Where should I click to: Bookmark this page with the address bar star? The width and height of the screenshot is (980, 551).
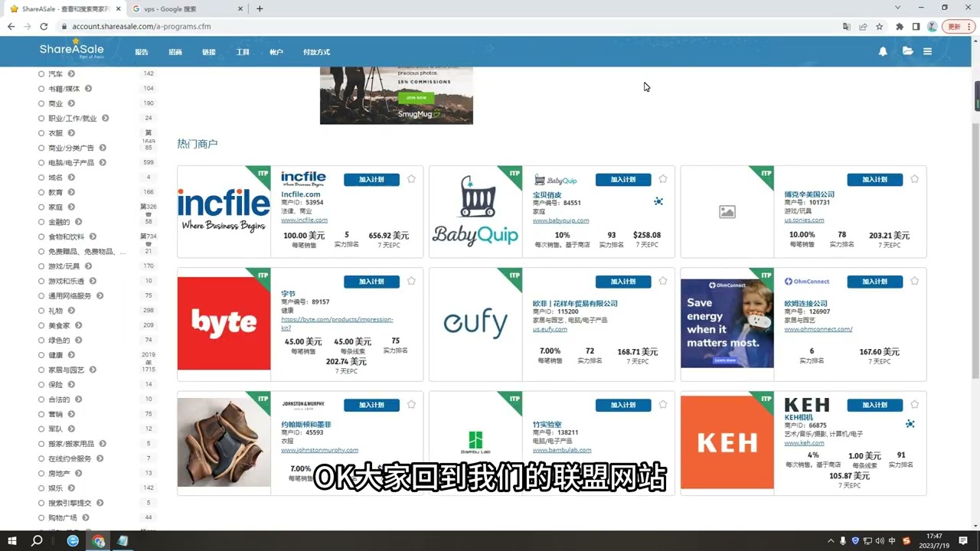(x=880, y=26)
